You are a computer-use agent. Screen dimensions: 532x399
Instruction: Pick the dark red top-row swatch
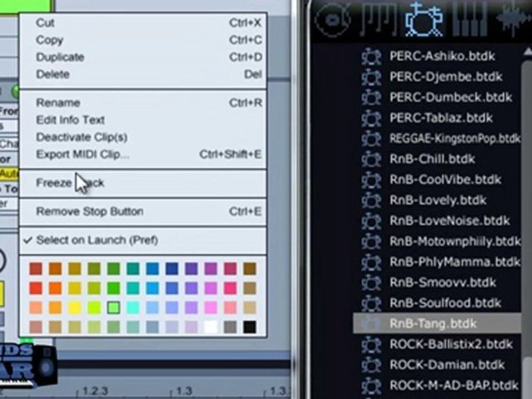click(35, 269)
